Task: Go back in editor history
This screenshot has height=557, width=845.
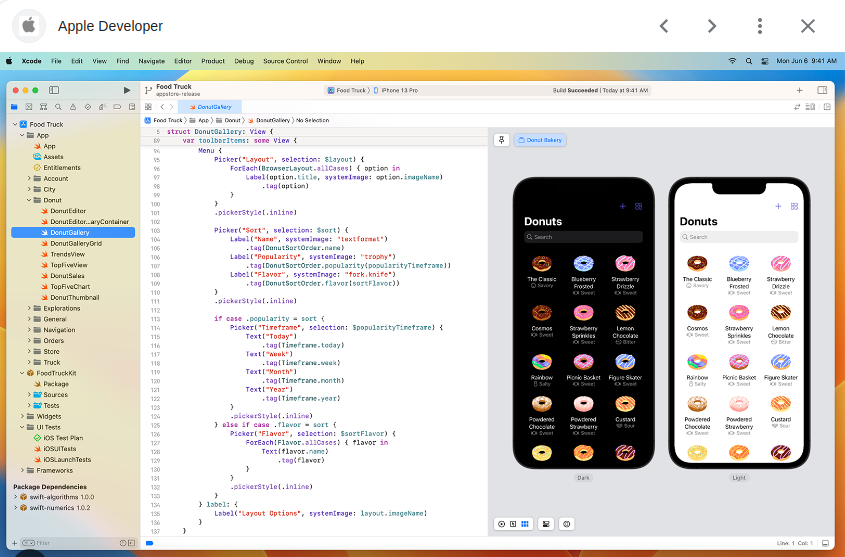Action: click(162, 107)
